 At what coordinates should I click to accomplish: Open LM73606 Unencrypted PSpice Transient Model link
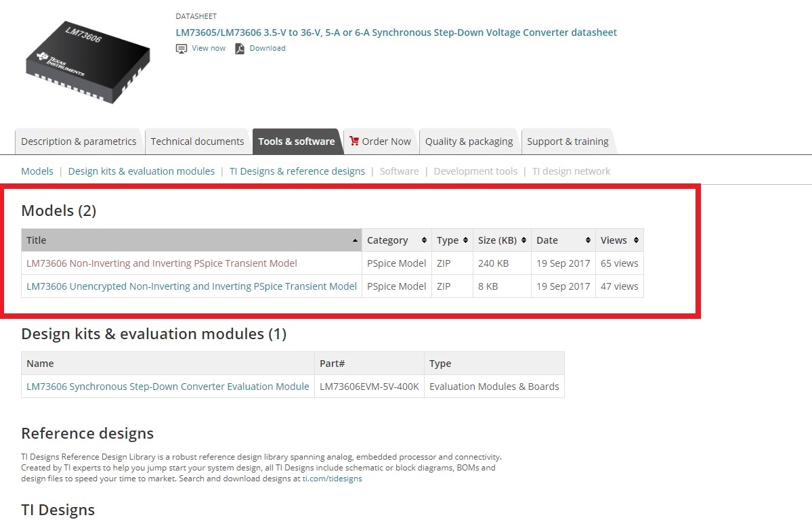(192, 286)
